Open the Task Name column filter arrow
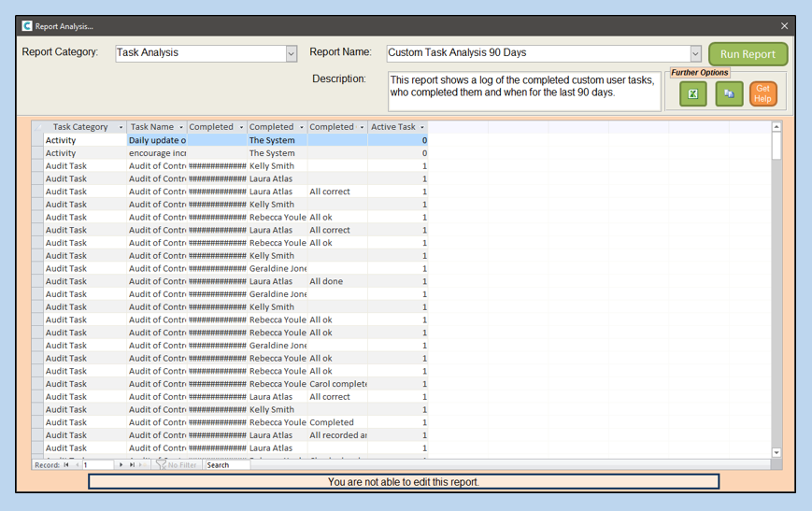812x511 pixels. [x=180, y=127]
